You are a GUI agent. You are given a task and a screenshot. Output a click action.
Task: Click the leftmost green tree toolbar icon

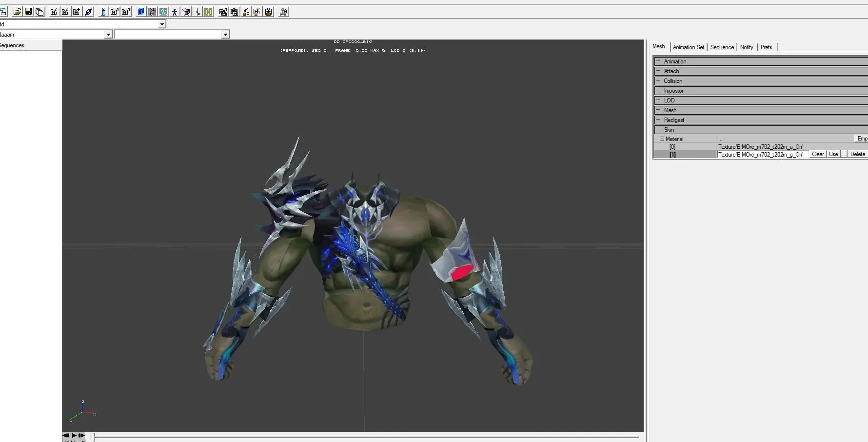point(3,12)
